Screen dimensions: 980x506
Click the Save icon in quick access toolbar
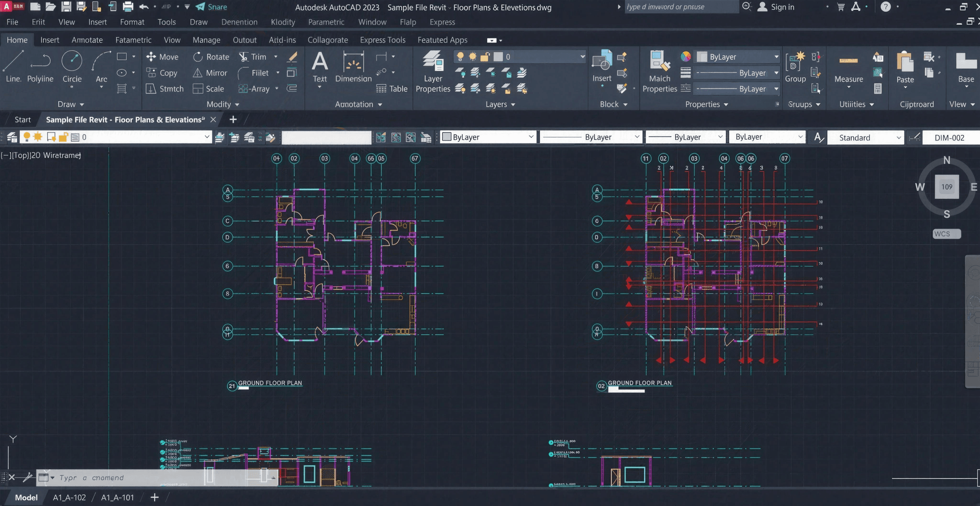point(66,7)
